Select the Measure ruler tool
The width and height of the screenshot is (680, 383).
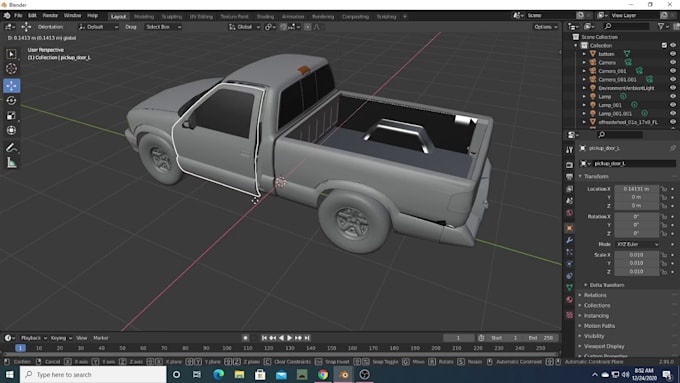(11, 163)
